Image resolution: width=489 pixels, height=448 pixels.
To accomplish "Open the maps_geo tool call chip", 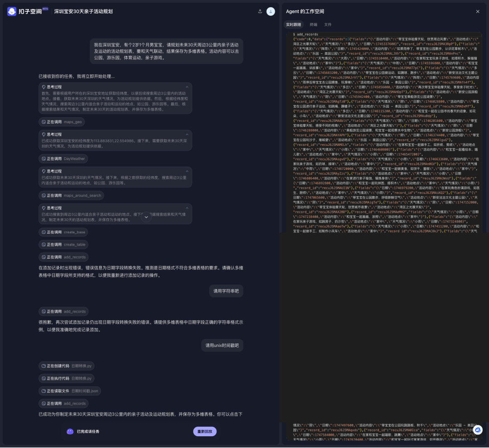I will coord(61,122).
